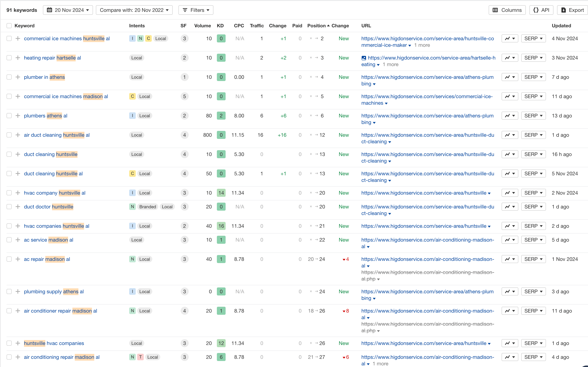Open position history chart for 'hvac company huntsville al'

pos(510,193)
